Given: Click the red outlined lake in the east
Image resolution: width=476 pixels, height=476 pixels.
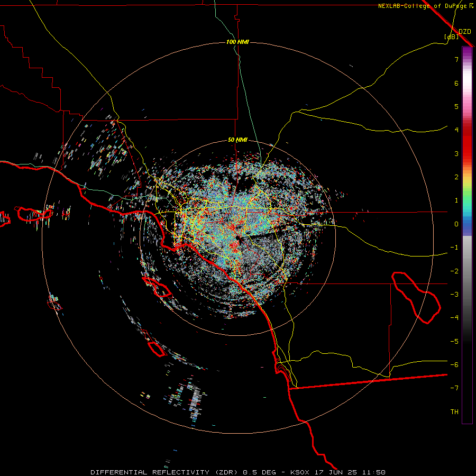Looking at the screenshot, I should tap(416, 297).
